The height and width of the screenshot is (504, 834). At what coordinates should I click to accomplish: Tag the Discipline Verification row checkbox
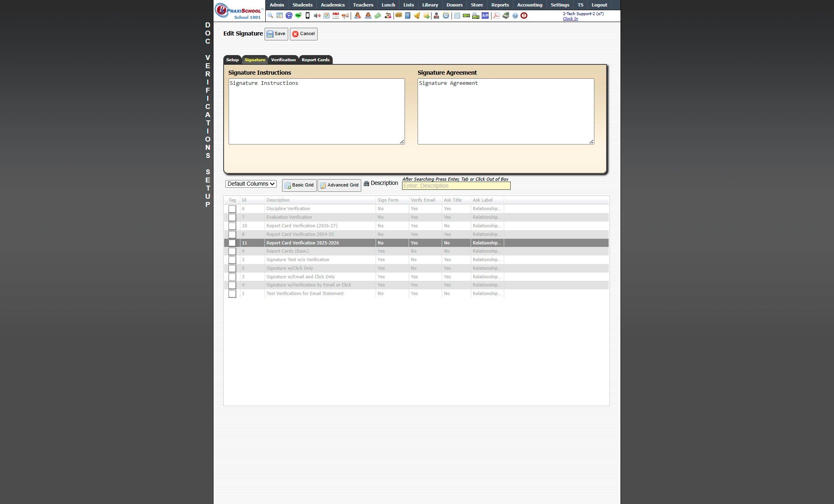click(232, 209)
